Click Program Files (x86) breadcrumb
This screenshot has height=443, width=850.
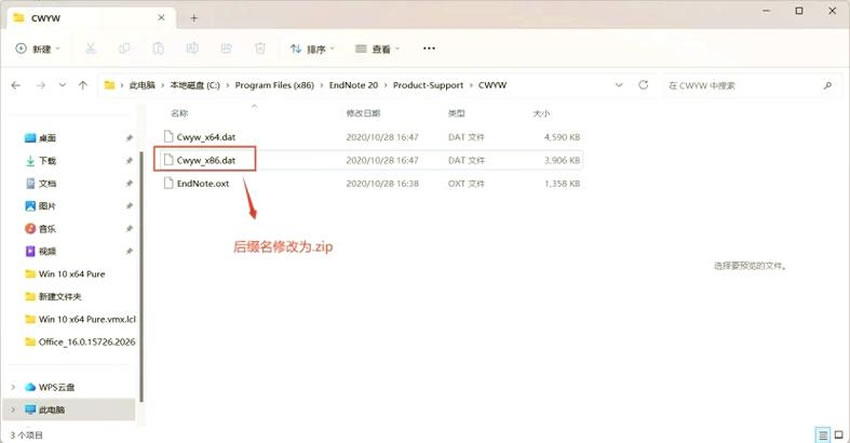(274, 85)
